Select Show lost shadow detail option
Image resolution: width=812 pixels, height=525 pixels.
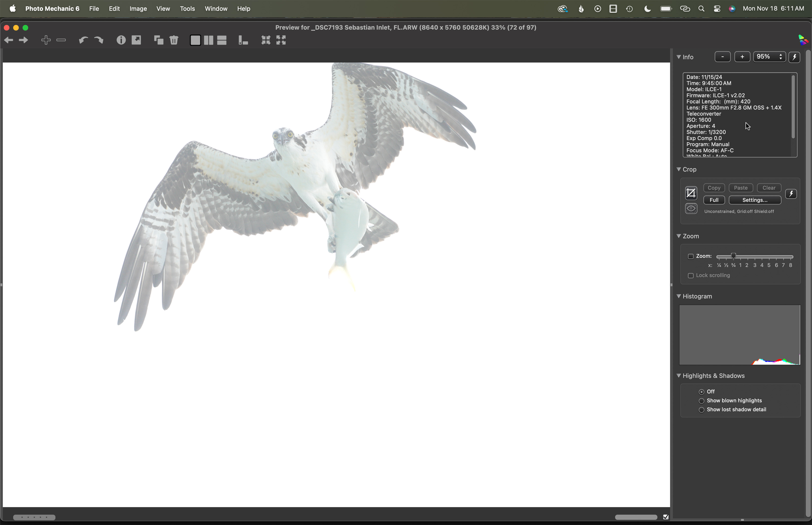point(702,410)
